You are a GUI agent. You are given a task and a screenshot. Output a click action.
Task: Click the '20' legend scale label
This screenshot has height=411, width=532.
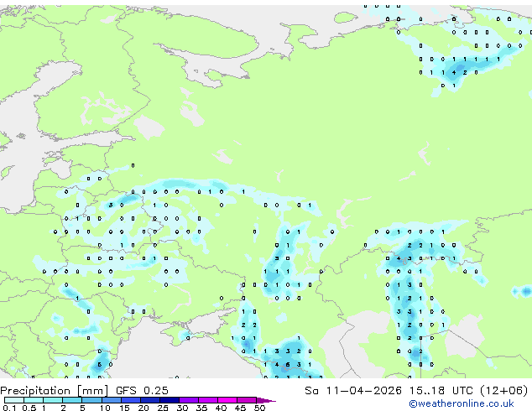(143, 408)
